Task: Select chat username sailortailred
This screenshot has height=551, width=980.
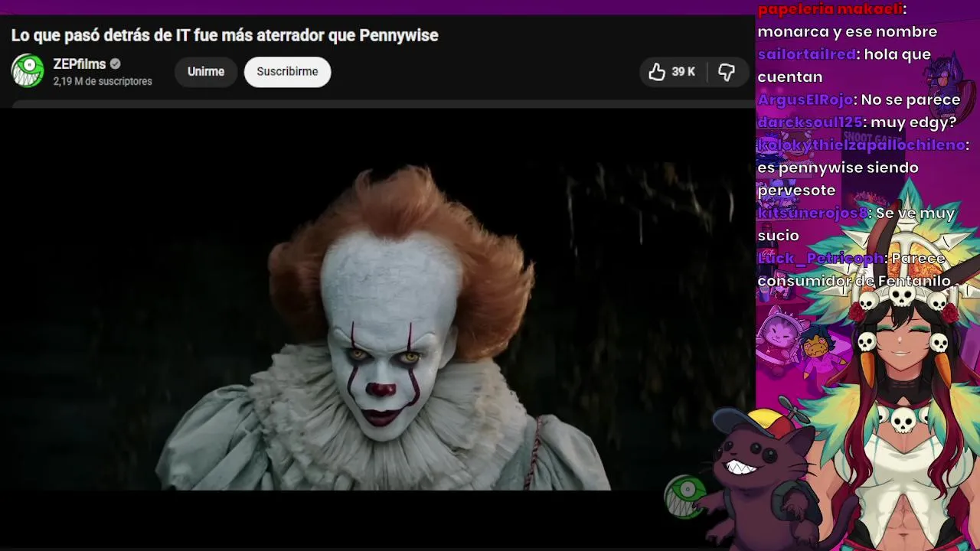Action: click(806, 54)
